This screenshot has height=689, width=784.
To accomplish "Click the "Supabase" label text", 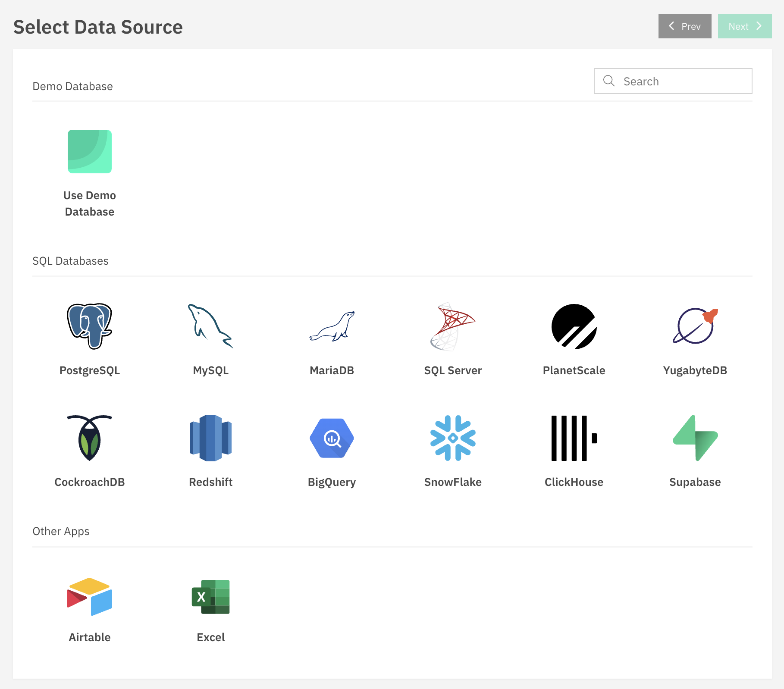I will tap(695, 482).
